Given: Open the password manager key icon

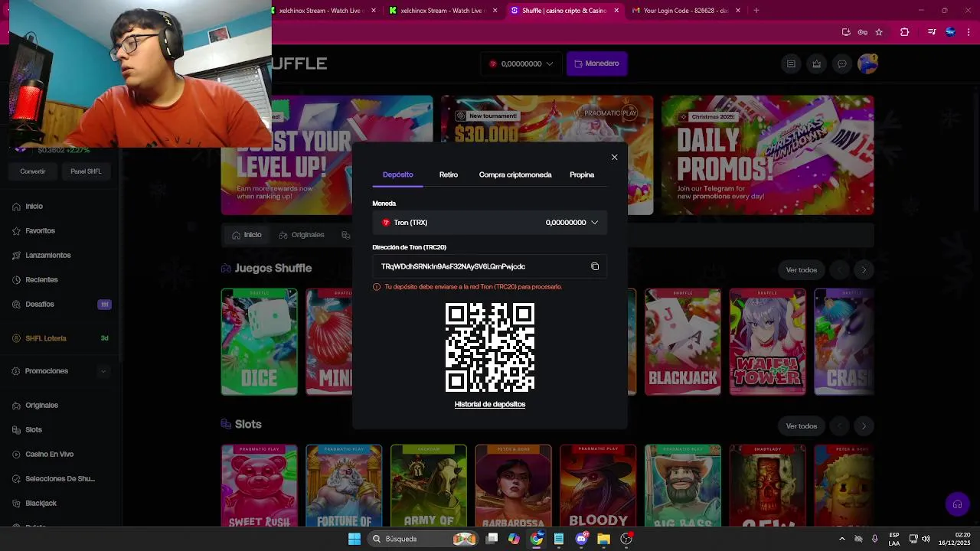Looking at the screenshot, I should (x=863, y=32).
